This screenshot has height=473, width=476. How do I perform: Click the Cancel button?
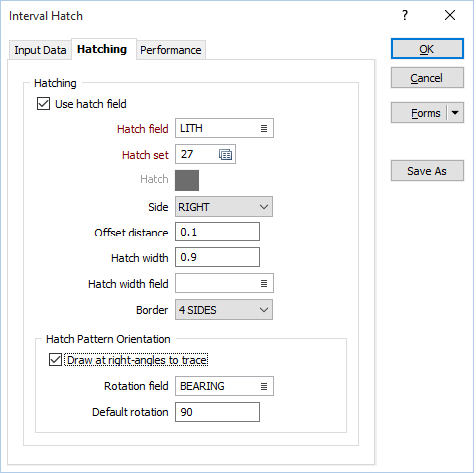(x=427, y=78)
